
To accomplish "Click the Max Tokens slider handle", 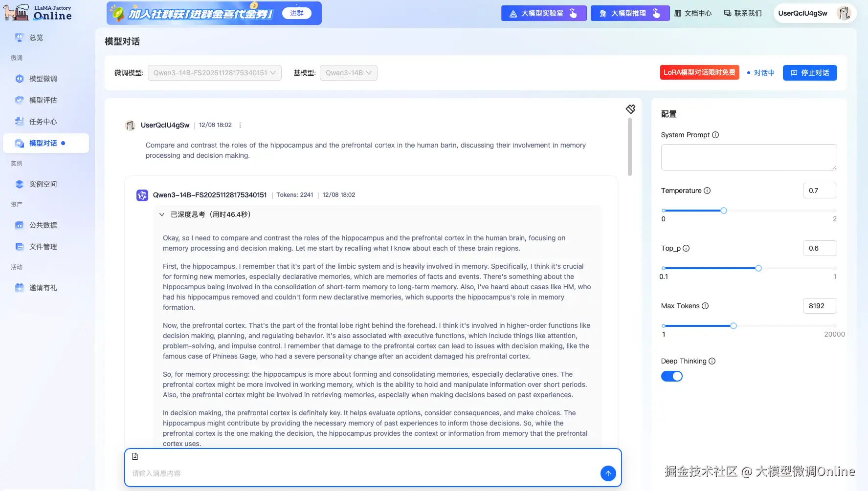I will [734, 326].
